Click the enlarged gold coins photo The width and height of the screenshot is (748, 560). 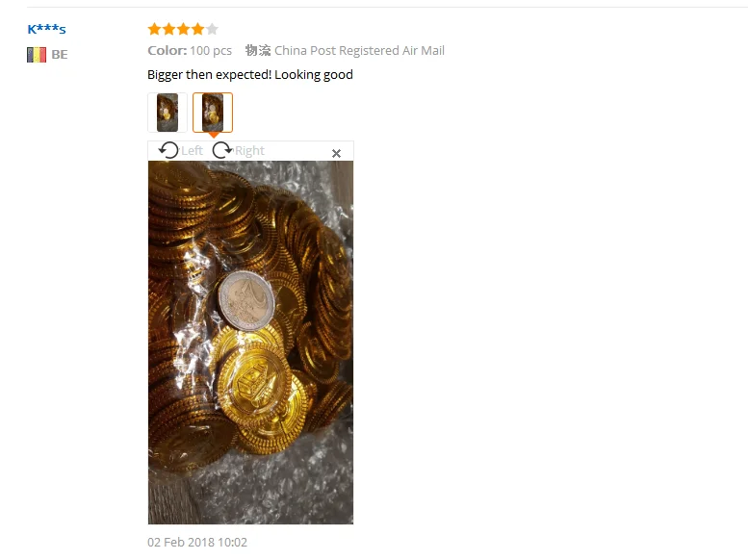point(251,343)
